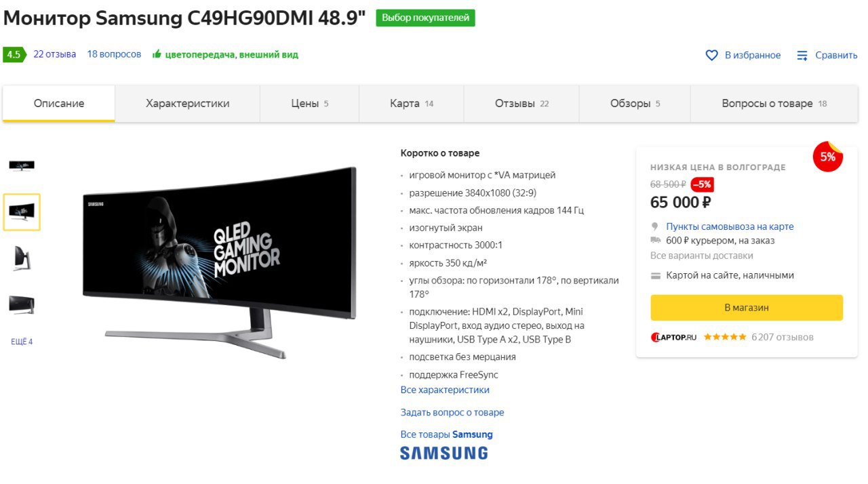The image size is (868, 484).
Task: Open Задать вопрос о товаре link
Action: [452, 412]
